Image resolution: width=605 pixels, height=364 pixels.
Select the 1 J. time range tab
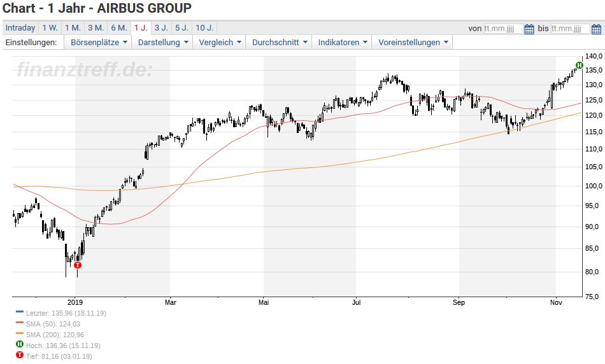click(141, 28)
